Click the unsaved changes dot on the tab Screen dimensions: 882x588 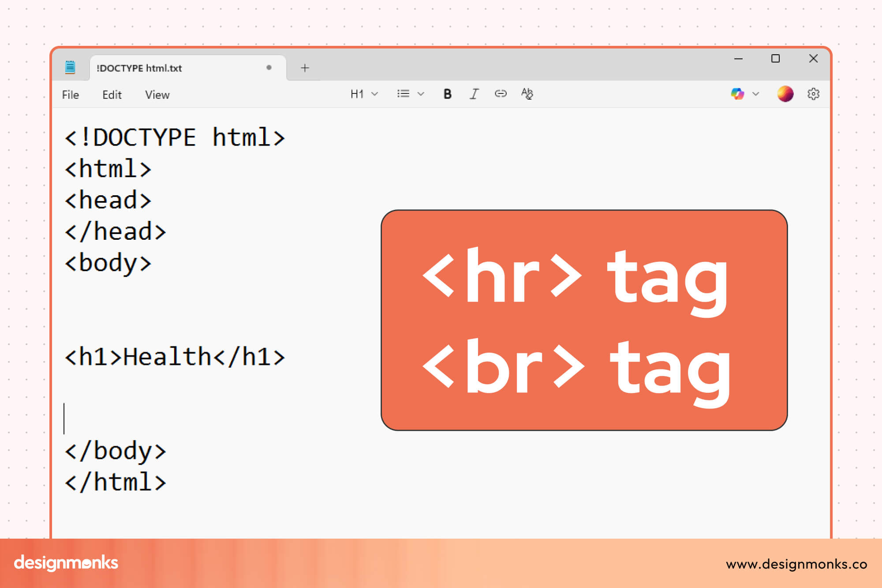pyautogui.click(x=269, y=67)
